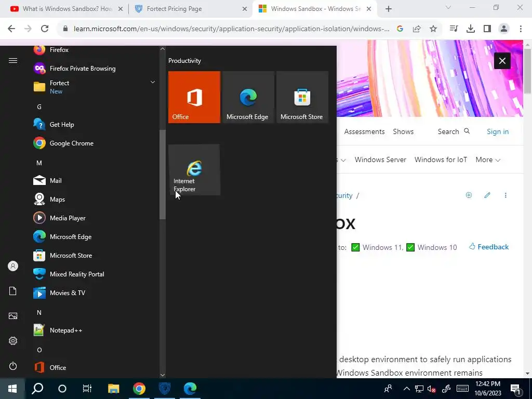Switch to Fortect app on taskbar
The width and height of the screenshot is (532, 399).
165,389
